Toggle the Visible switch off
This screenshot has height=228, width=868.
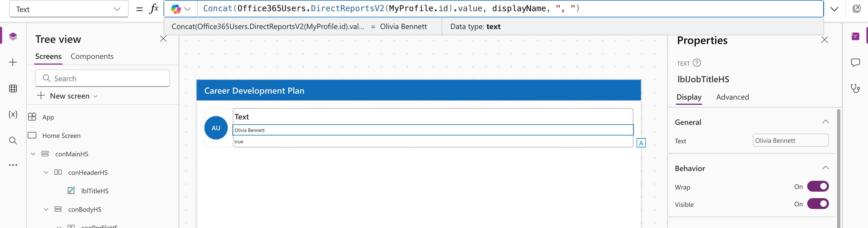[818, 204]
